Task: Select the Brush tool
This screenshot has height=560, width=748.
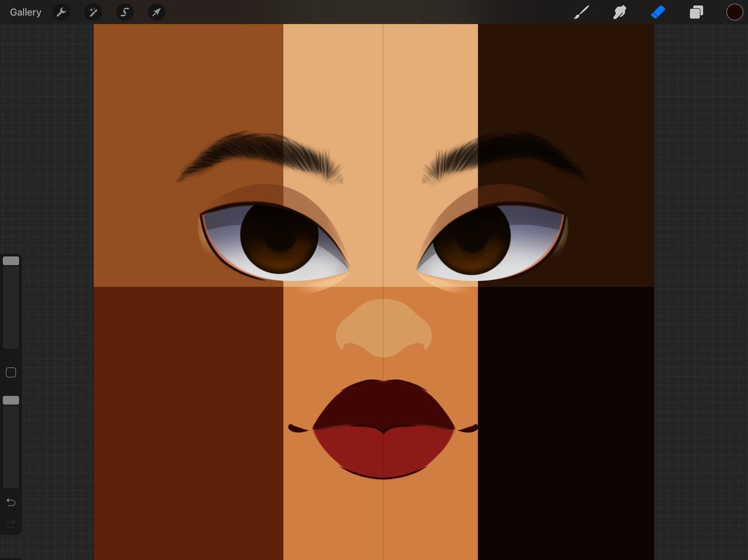Action: coord(581,12)
